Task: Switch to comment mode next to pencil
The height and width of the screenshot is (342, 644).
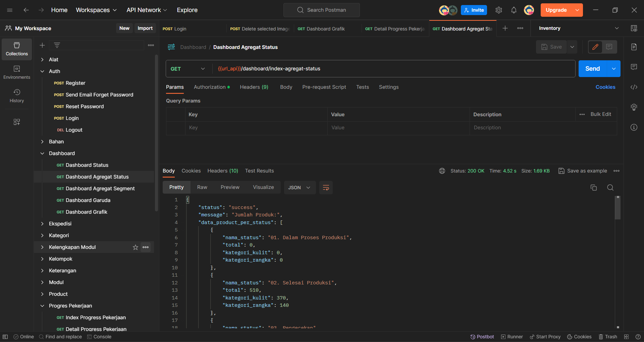Action: 609,47
